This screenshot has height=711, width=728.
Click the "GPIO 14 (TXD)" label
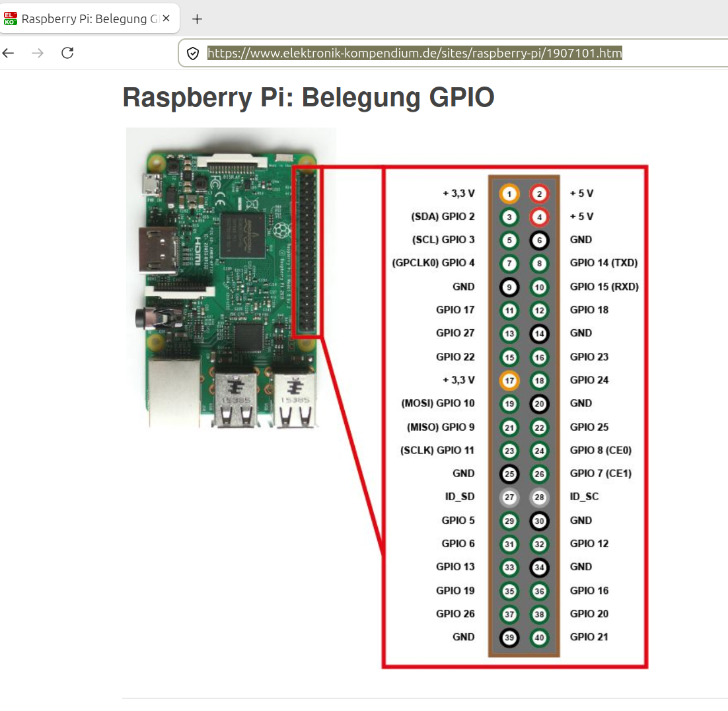click(604, 263)
